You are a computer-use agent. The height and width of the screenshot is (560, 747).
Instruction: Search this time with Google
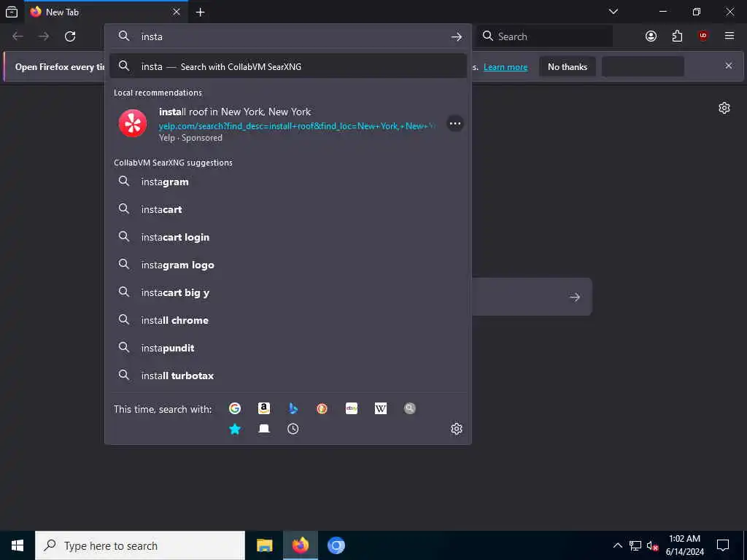click(x=234, y=408)
